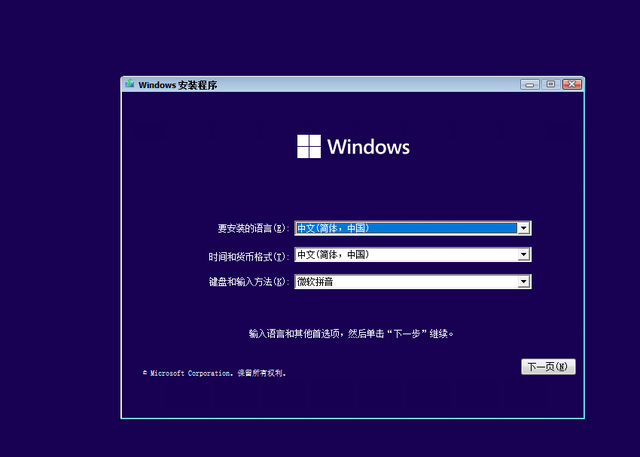Screen dimensions: 640x457
Task: Open the 时间和货币格式 dropdown arrow
Action: tap(523, 255)
